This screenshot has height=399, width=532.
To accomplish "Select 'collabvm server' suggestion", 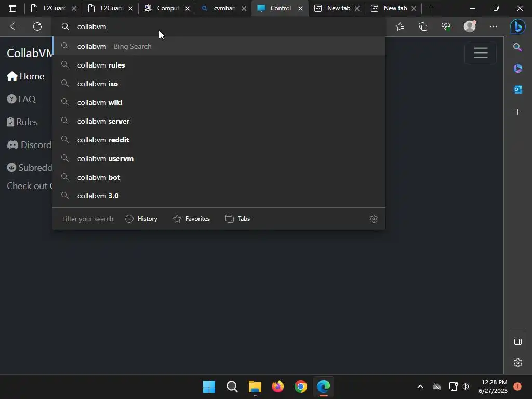I will (219, 121).
